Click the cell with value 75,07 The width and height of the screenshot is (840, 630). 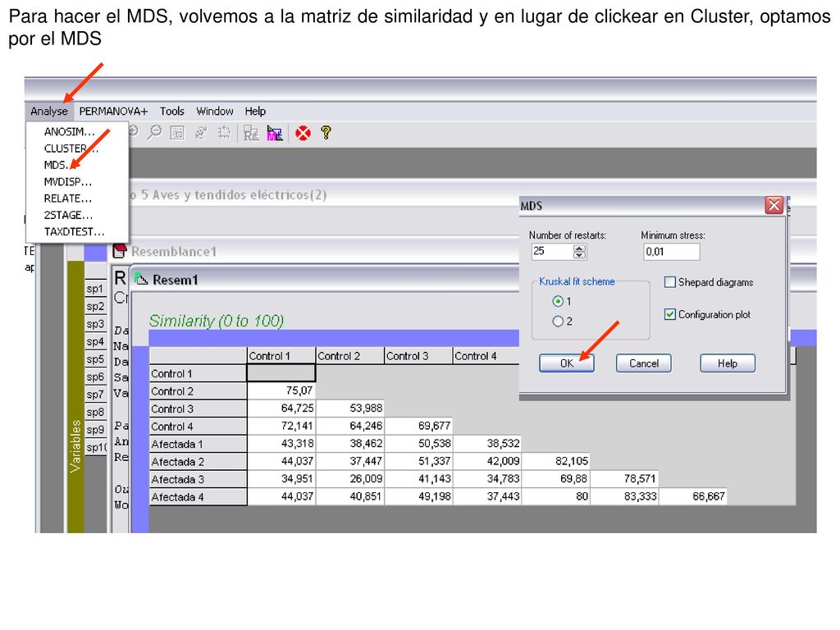pos(281,390)
